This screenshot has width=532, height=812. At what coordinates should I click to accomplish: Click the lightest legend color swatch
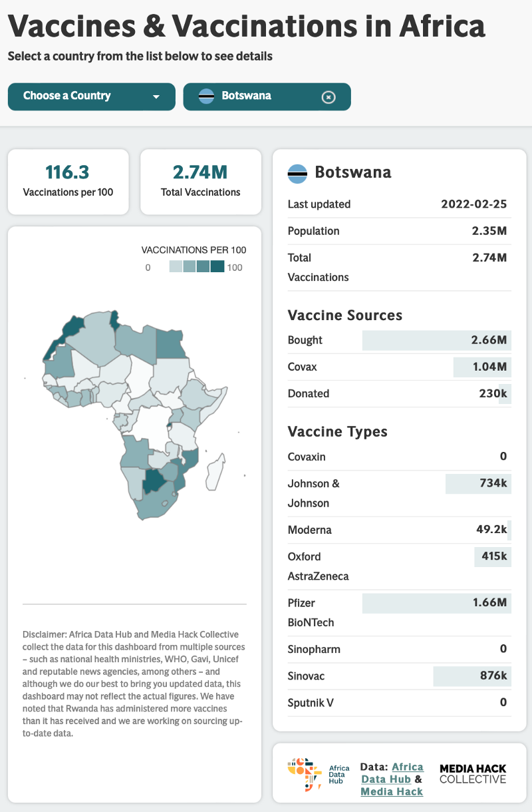coord(176,267)
